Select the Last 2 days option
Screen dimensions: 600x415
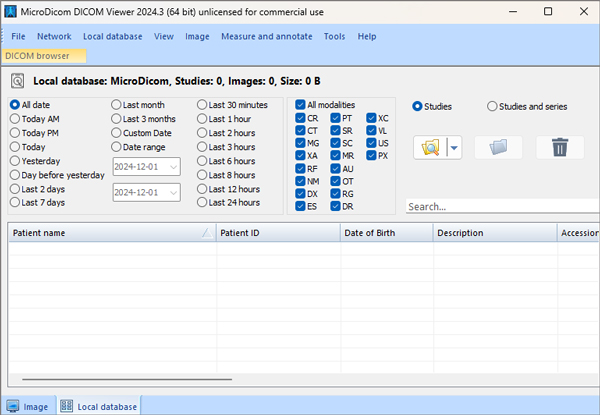coord(15,189)
